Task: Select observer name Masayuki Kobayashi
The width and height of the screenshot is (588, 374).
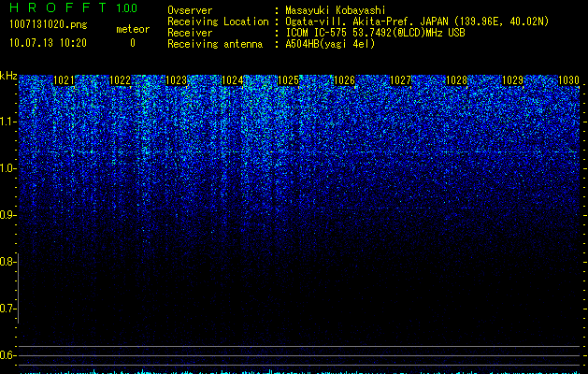Action: point(336,10)
